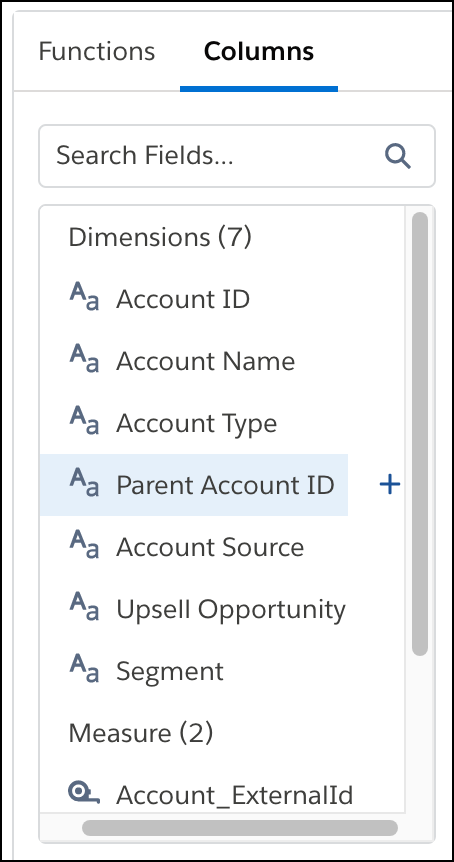Viewport: 454px width, 862px height.
Task: Choose the Parent Account ID field
Action: click(193, 485)
